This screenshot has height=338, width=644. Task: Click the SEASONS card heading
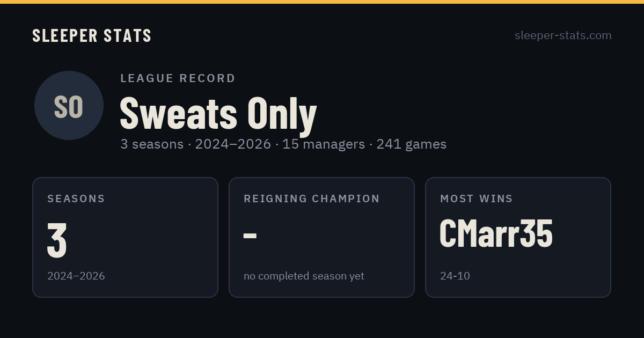pos(76,199)
